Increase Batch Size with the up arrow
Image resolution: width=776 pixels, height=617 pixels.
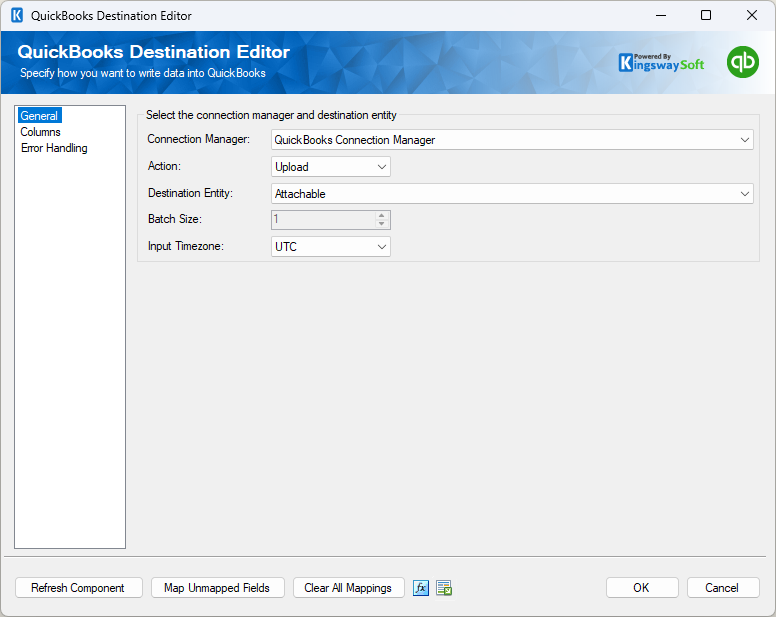pos(381,216)
